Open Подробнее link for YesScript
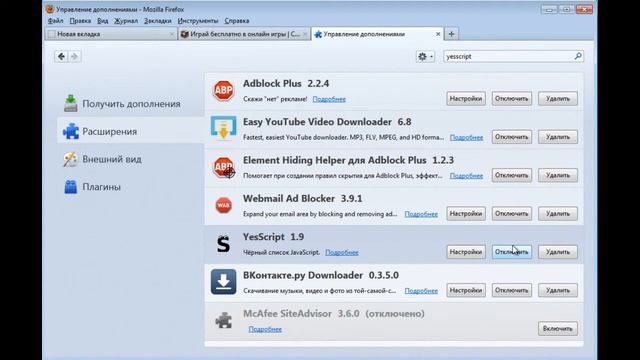The width and height of the screenshot is (640, 360). 342,253
